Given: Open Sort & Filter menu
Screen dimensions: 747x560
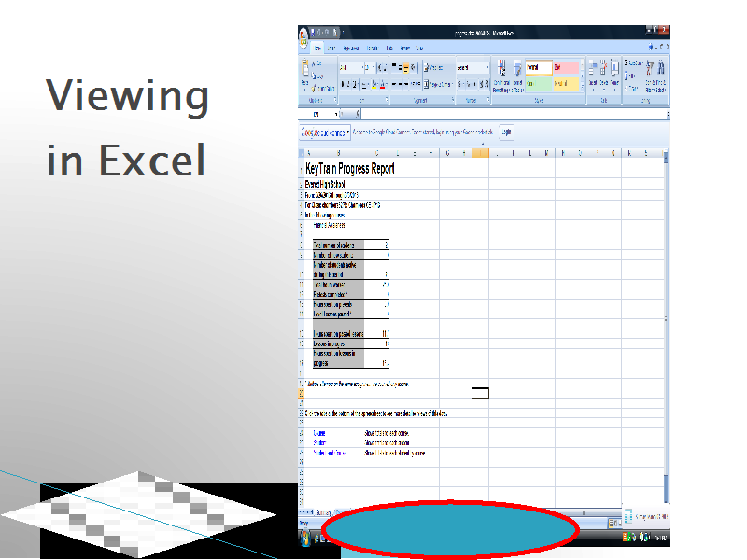Looking at the screenshot, I should (650, 76).
